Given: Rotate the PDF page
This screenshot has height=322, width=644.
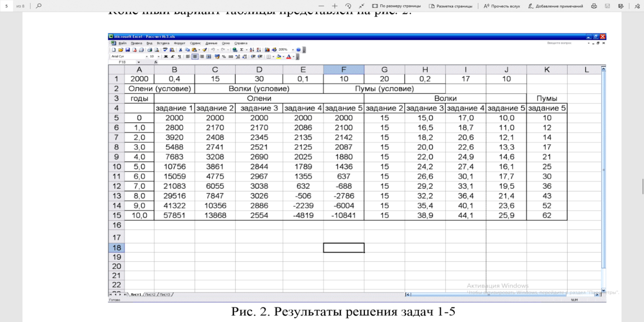Looking at the screenshot, I should pyautogui.click(x=348, y=6).
